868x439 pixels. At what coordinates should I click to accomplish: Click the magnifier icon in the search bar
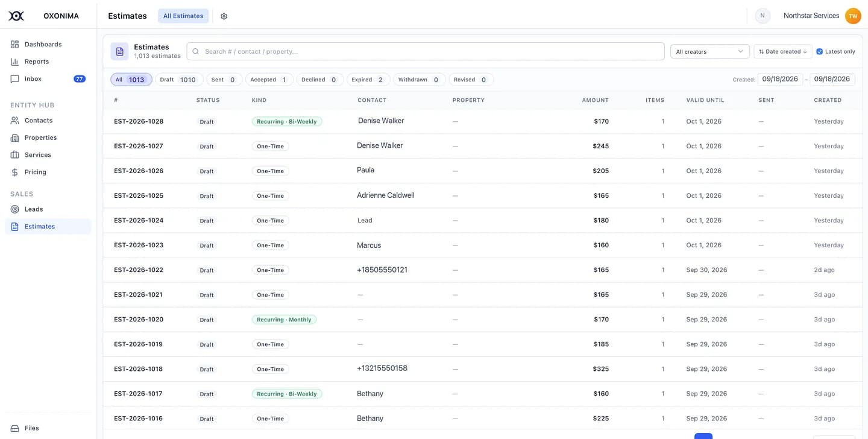tap(196, 51)
